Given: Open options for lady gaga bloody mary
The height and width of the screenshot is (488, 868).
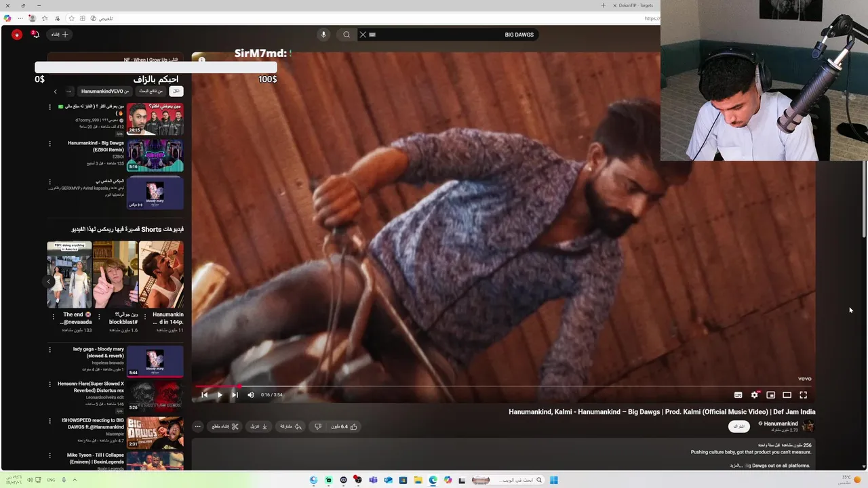Looking at the screenshot, I should click(x=50, y=350).
